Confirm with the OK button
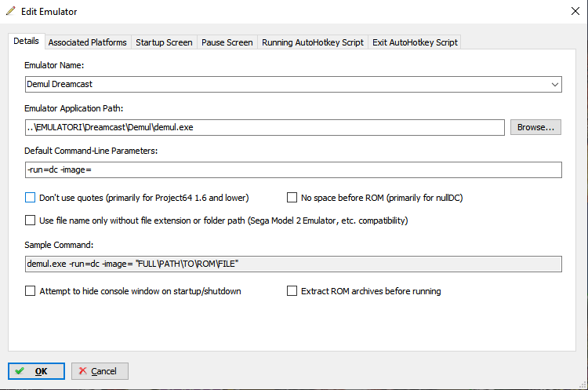The height and width of the screenshot is (390, 588). pyautogui.click(x=36, y=371)
